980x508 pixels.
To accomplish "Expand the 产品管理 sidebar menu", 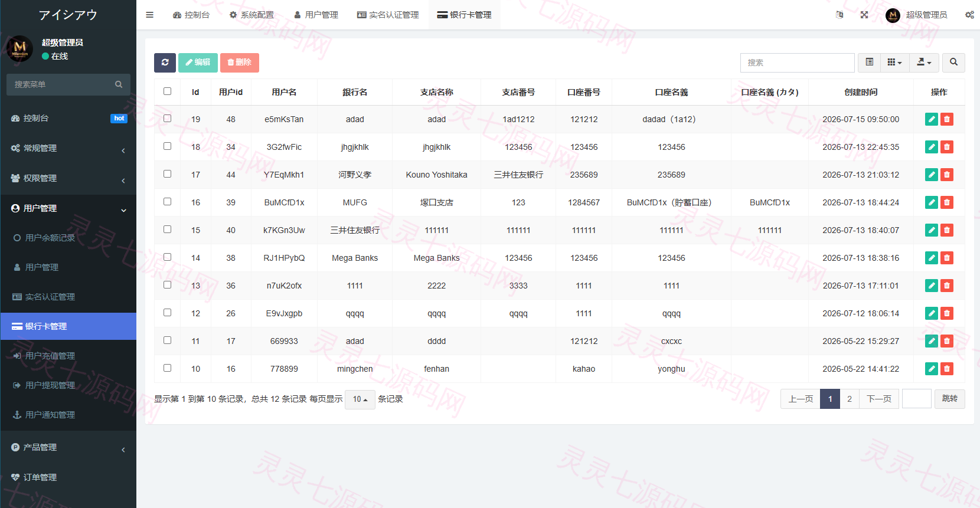I will pyautogui.click(x=68, y=448).
